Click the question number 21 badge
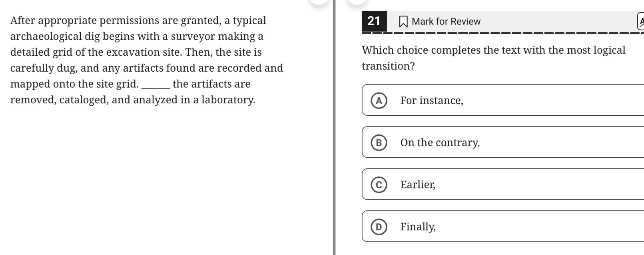The height and width of the screenshot is (255, 644). [373, 21]
